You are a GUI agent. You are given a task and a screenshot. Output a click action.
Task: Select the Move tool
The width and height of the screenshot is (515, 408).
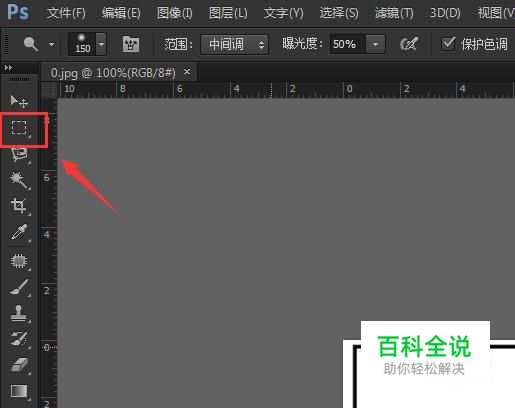[19, 101]
